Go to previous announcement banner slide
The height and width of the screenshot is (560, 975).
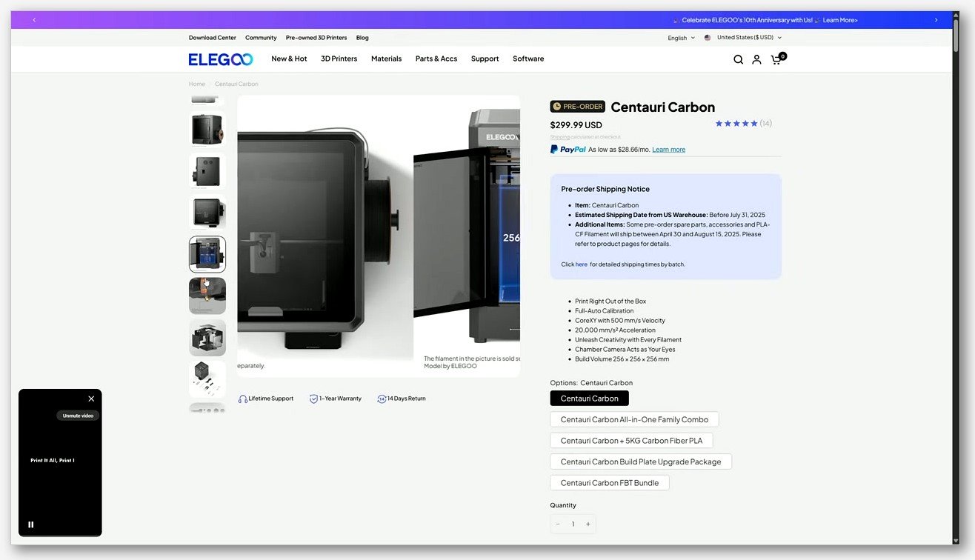34,20
